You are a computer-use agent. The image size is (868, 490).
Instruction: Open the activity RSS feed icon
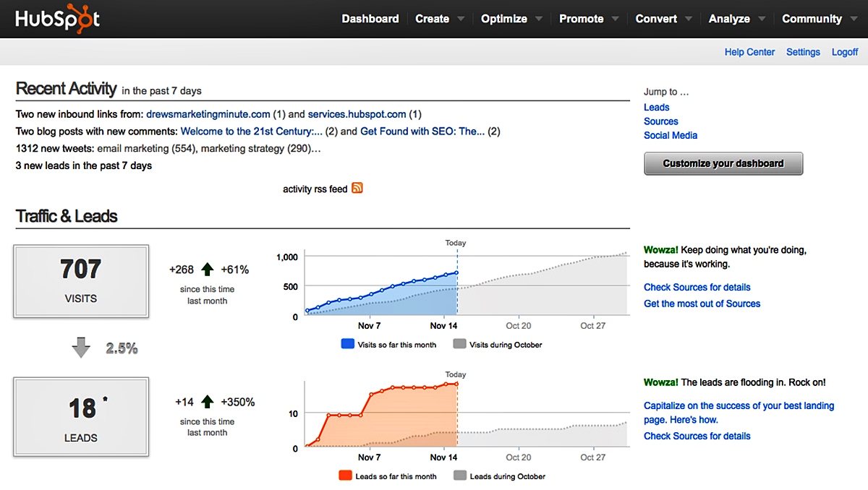coord(357,188)
